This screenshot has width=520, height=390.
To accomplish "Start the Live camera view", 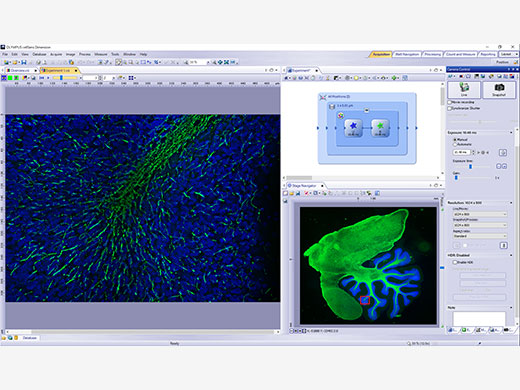I will [x=464, y=90].
